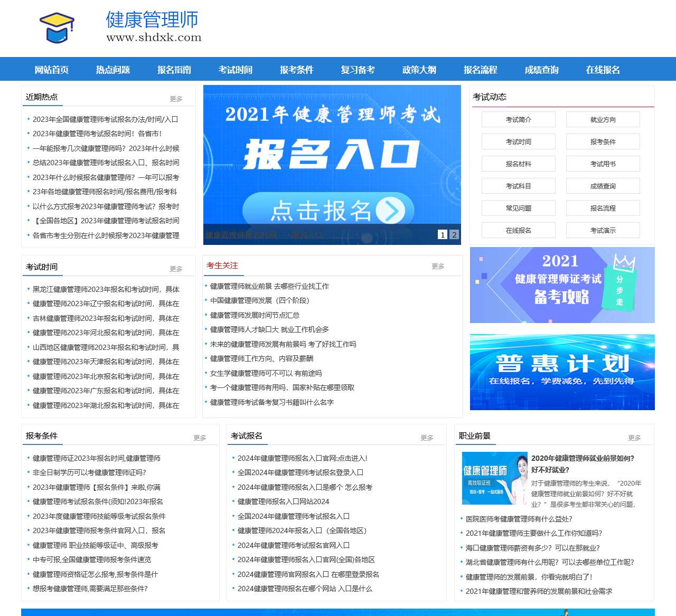Click the 考试演示 button
This screenshot has width=676, height=616.
click(603, 230)
